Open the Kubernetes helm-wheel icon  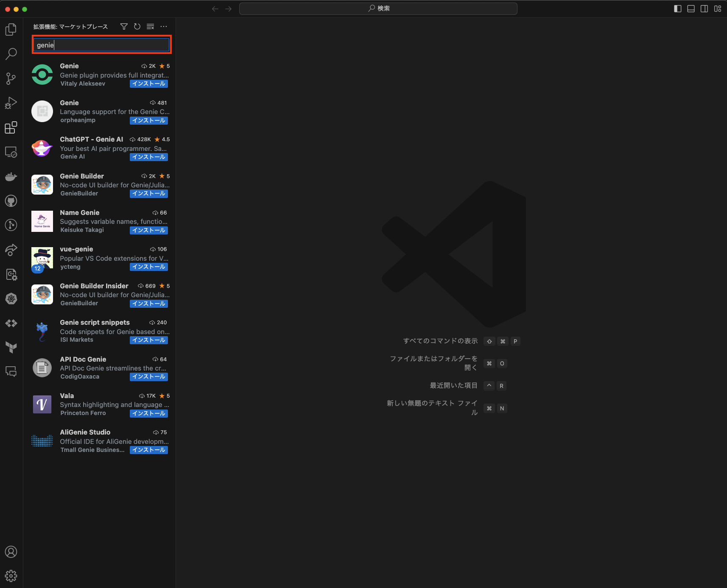[11, 299]
